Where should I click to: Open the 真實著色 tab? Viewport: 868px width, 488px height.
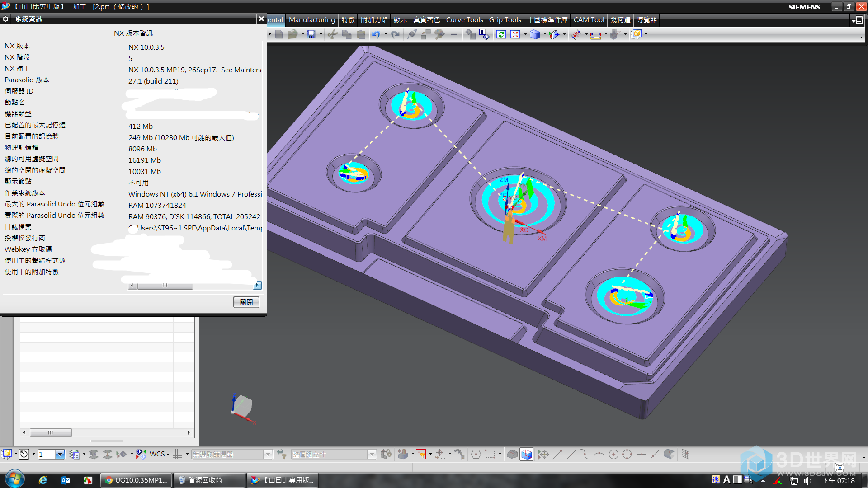pyautogui.click(x=426, y=20)
